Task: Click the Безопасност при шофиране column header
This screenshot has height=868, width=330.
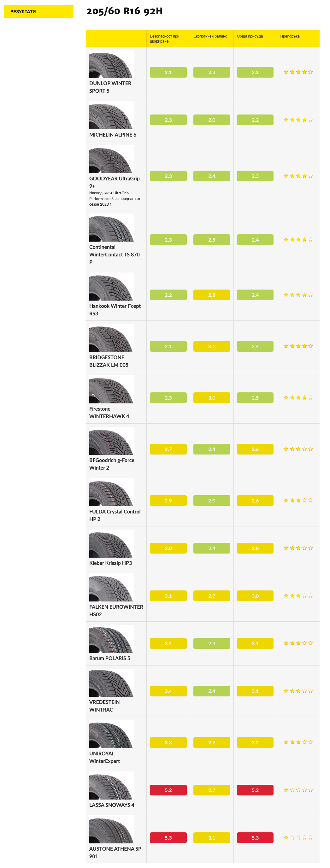Action: pos(164,39)
